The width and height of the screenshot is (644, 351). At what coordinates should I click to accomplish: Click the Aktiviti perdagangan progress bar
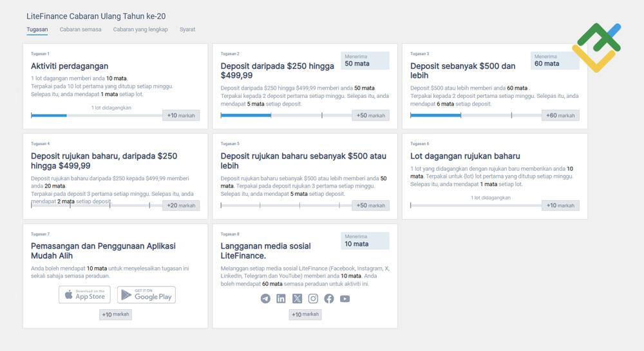click(97, 115)
